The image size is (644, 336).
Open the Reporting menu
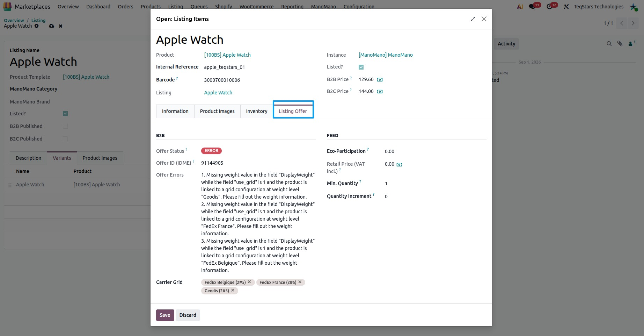[292, 7]
